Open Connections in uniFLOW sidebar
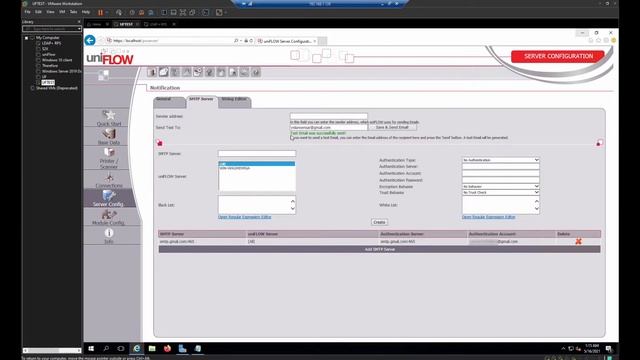The image size is (640, 360). point(109,180)
